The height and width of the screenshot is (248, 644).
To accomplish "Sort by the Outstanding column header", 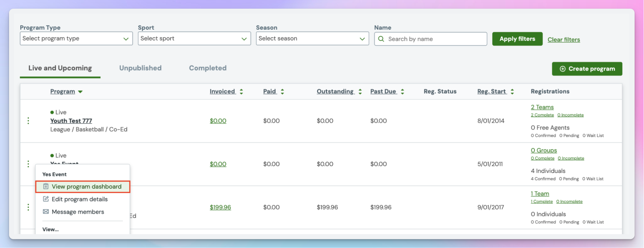I will (335, 91).
